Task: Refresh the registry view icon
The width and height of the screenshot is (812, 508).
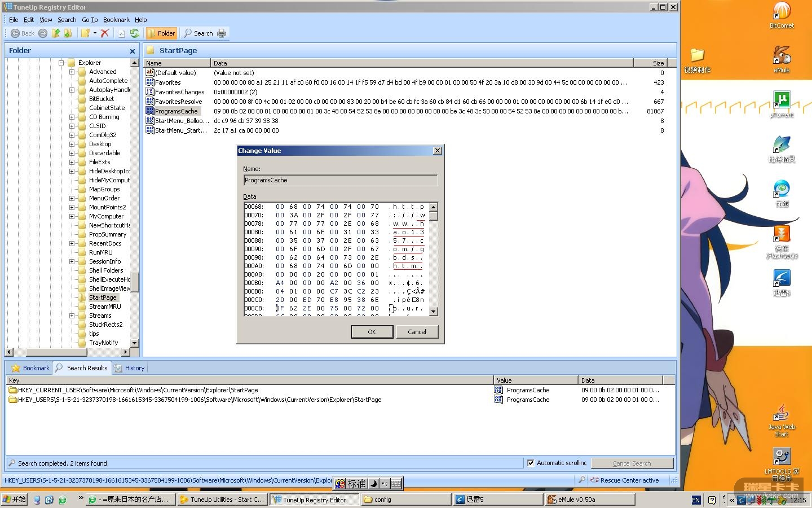Action: 135,33
